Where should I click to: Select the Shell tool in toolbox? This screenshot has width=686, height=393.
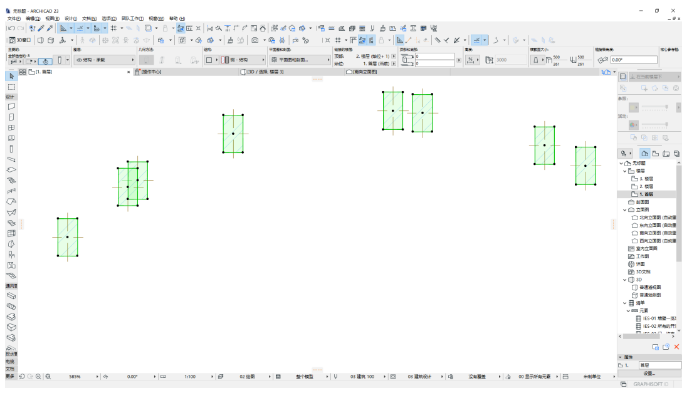coord(11,212)
